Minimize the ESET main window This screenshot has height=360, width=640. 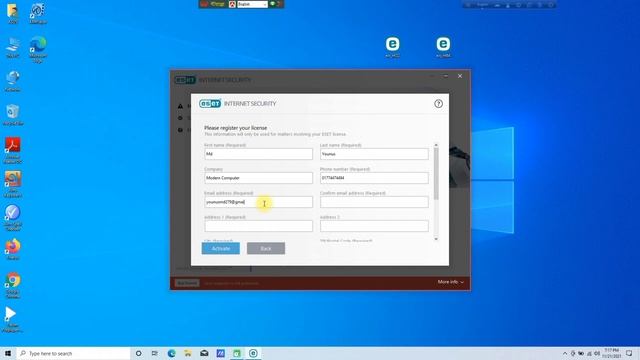[x=446, y=76]
